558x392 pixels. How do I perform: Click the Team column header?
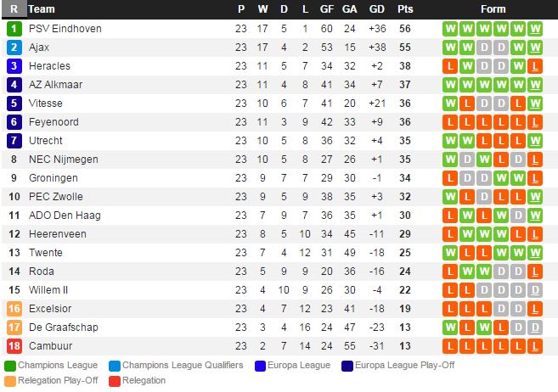(x=42, y=9)
